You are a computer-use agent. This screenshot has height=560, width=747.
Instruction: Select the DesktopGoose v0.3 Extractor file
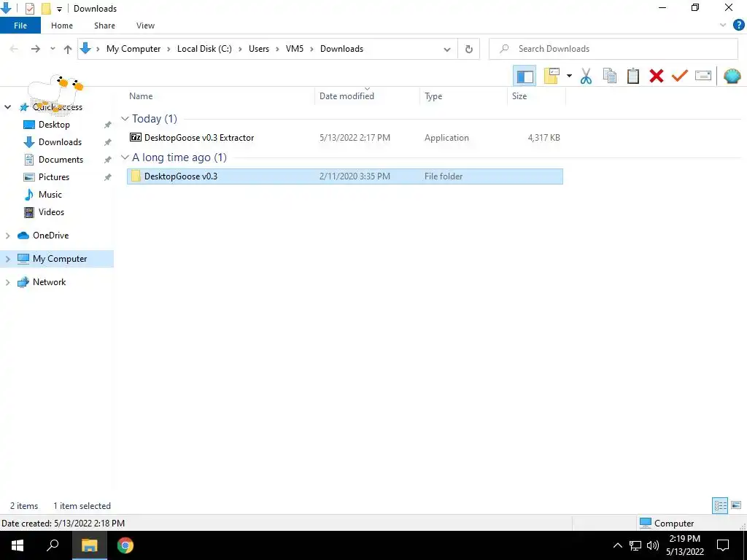click(x=345, y=138)
